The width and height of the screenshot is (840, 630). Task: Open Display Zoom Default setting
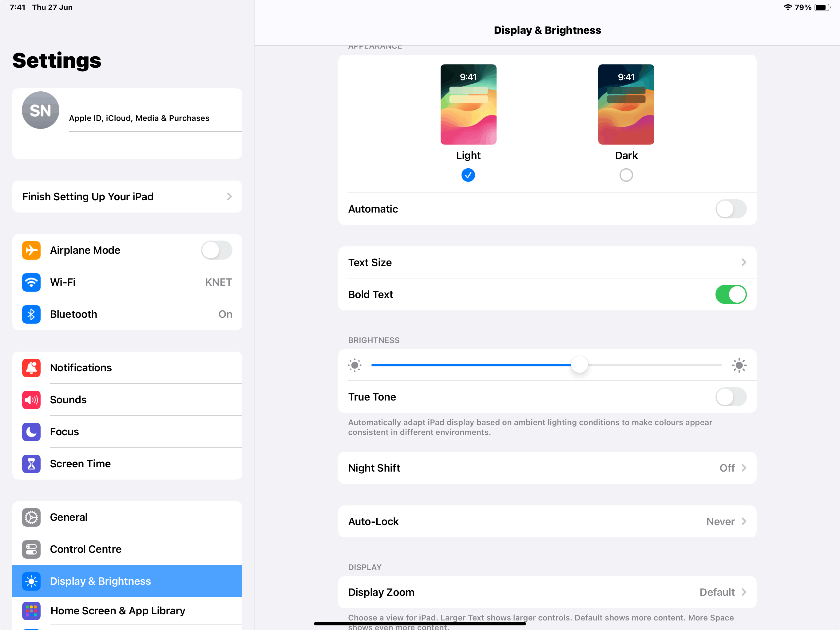(547, 592)
